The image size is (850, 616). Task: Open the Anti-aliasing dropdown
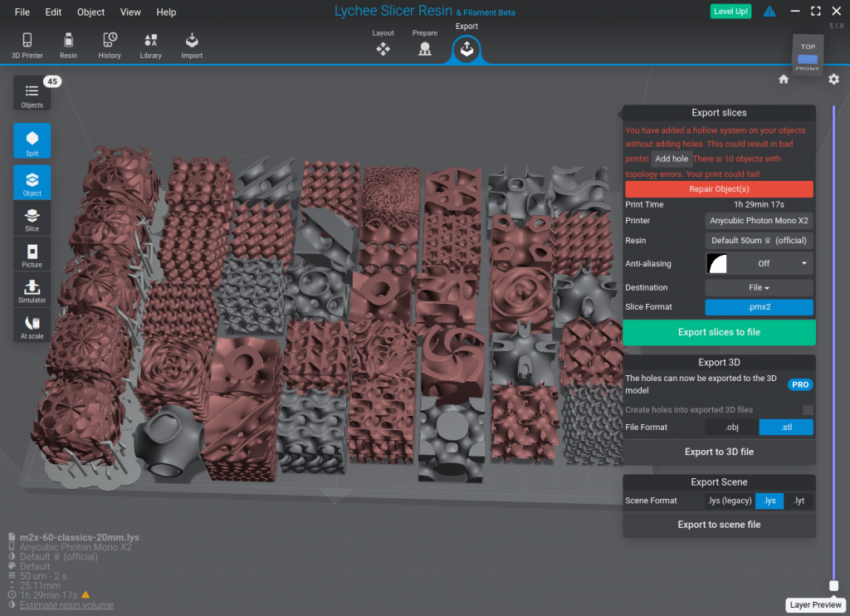(759, 263)
